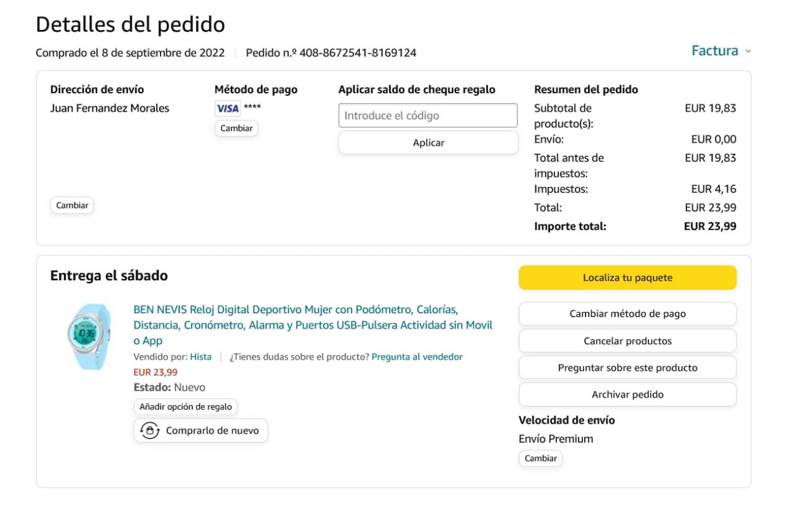The image size is (812, 506).
Task: Click Pregunta al vendedor link
Action: tap(417, 357)
